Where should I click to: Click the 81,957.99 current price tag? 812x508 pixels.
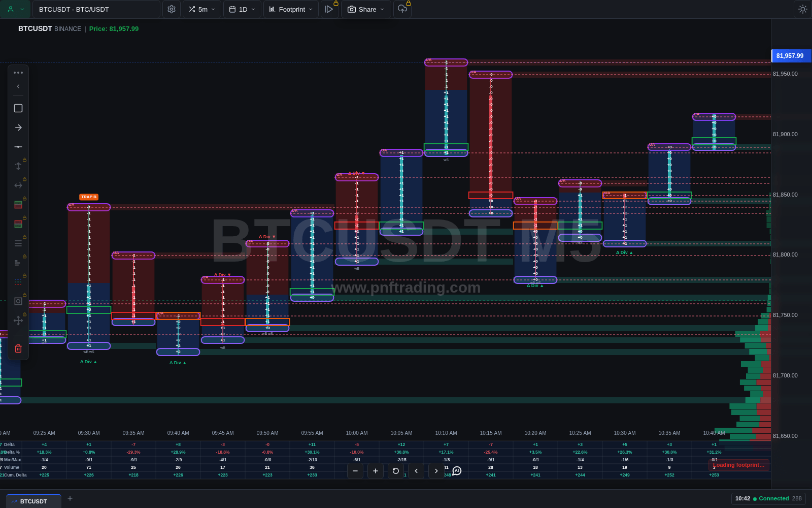pos(791,56)
